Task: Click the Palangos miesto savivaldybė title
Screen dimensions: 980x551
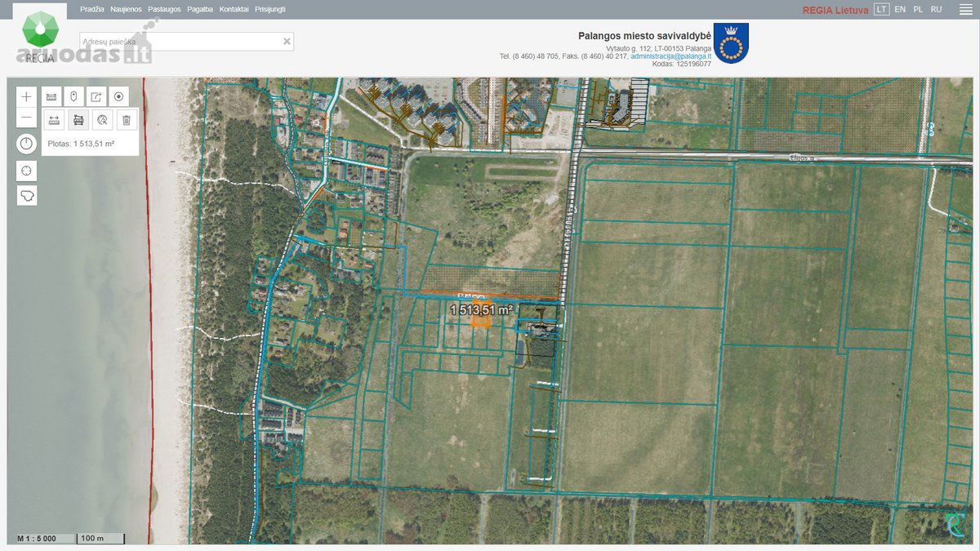Action: click(644, 36)
